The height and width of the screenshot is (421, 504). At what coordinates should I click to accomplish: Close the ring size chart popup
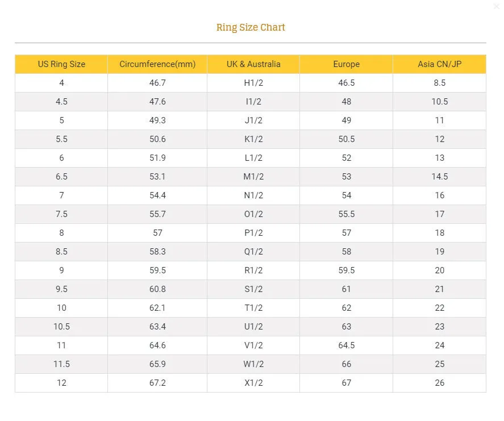point(497,6)
